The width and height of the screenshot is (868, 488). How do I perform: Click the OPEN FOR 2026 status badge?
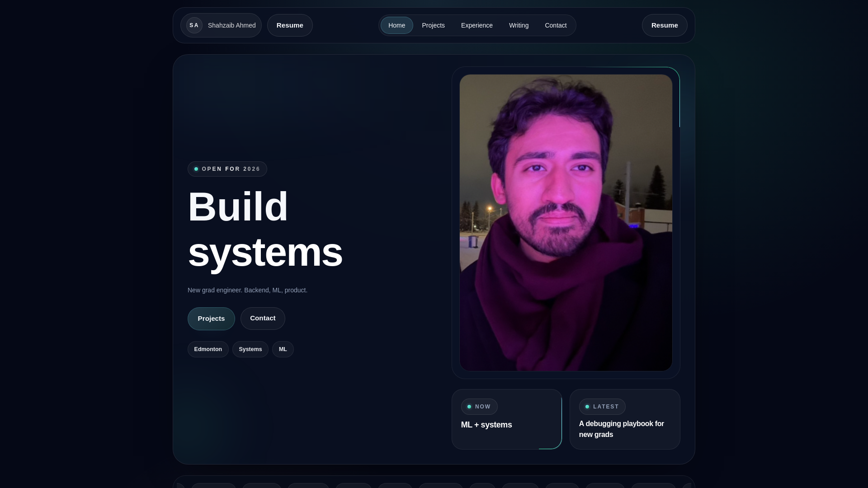pos(227,169)
